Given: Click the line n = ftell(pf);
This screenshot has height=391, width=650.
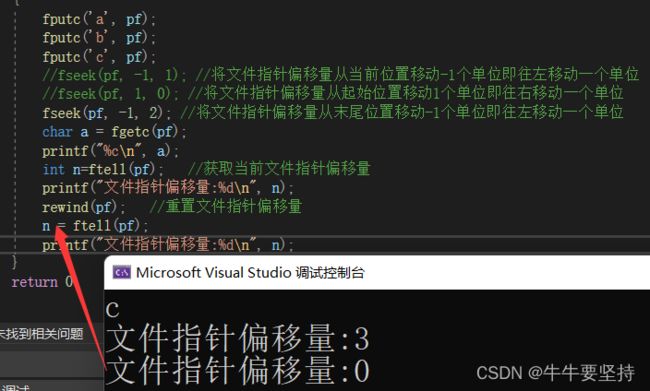Looking at the screenshot, I should pos(95,226).
